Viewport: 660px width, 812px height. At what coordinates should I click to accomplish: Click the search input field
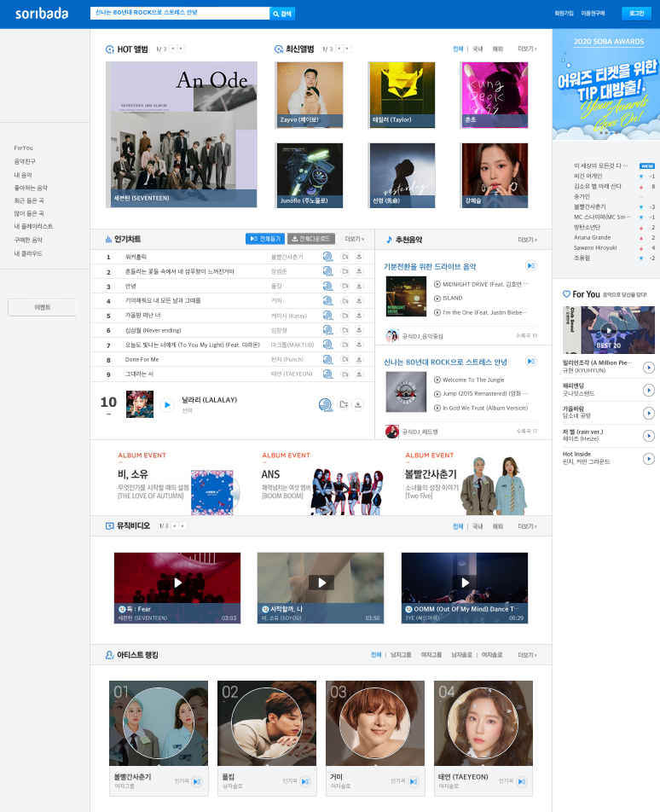click(x=180, y=13)
